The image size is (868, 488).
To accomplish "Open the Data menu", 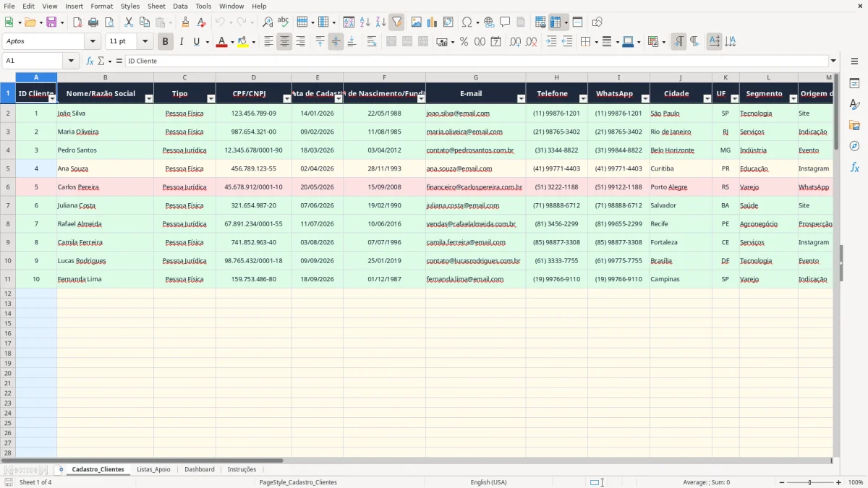I will 180,6.
